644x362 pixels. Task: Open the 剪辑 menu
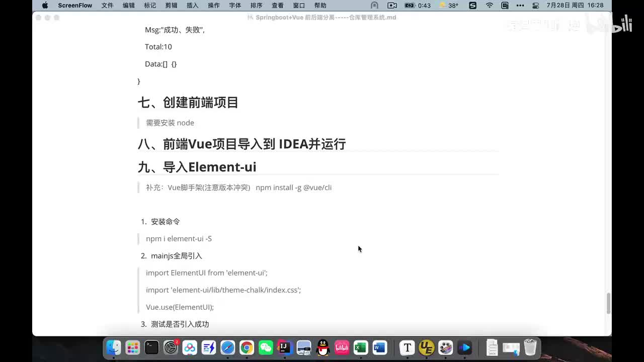171,6
